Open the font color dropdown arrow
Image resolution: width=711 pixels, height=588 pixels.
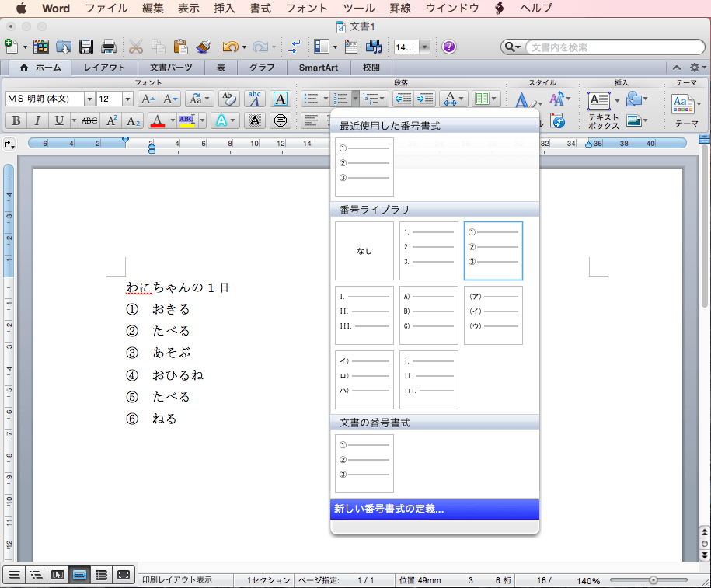point(173,120)
